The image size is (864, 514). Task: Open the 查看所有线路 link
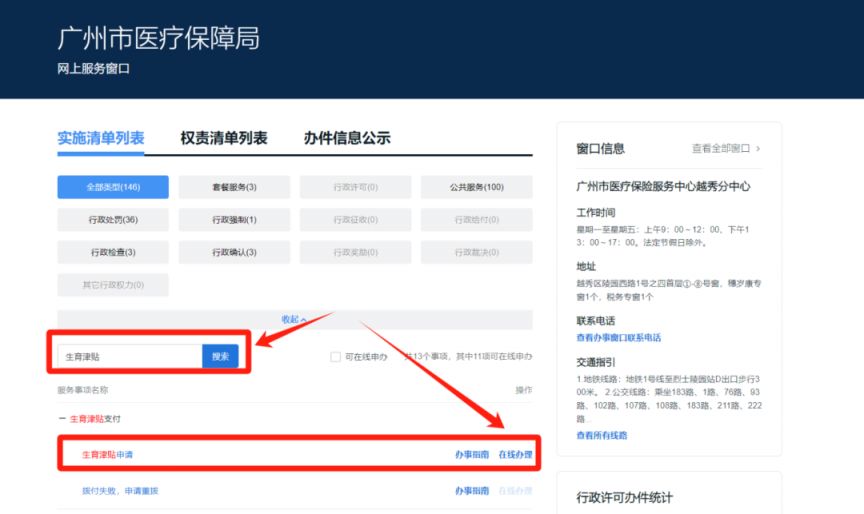[602, 435]
